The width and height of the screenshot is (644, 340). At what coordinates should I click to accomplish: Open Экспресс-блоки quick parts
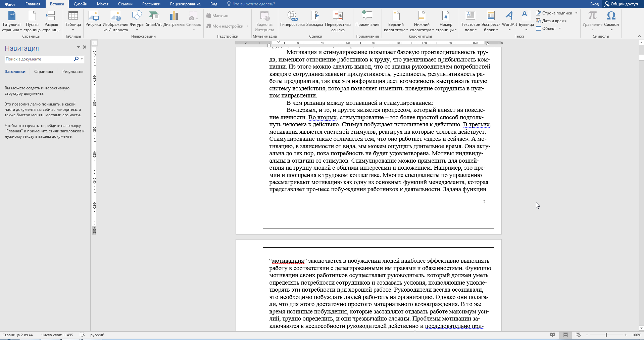pos(491,21)
